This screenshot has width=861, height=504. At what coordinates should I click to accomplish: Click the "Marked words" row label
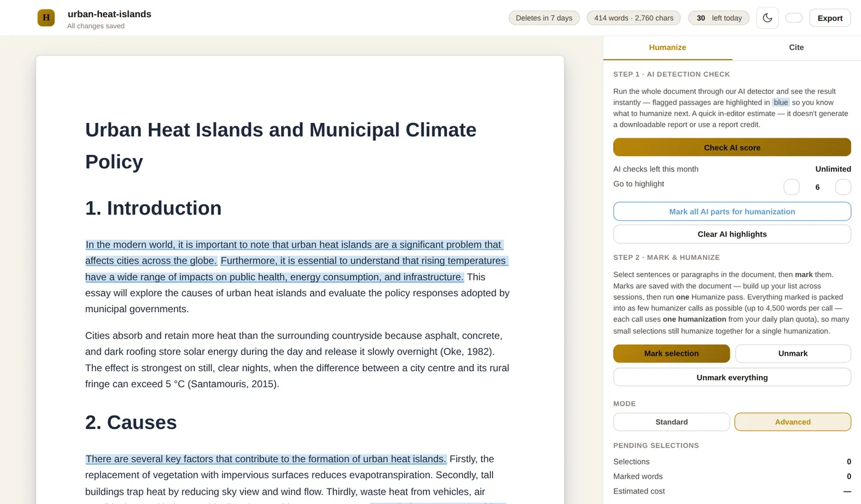[638, 476]
